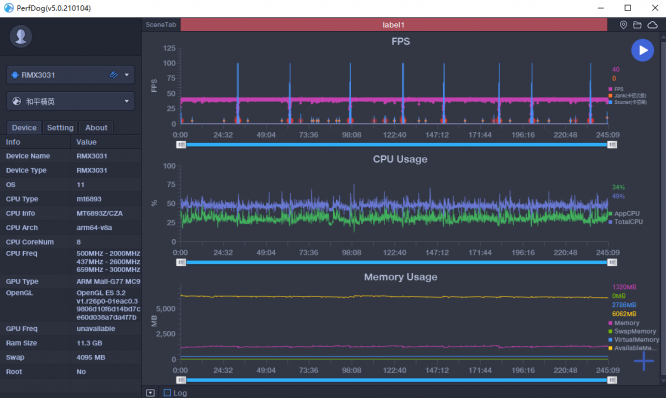Image resolution: width=666 pixels, height=398 pixels.
Task: Click the OS value 11
Action: [80, 184]
